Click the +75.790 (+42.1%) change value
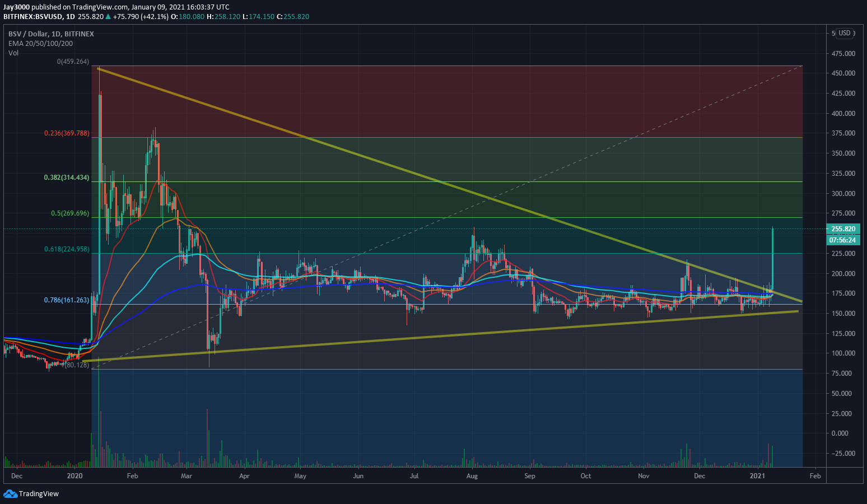 click(x=141, y=17)
